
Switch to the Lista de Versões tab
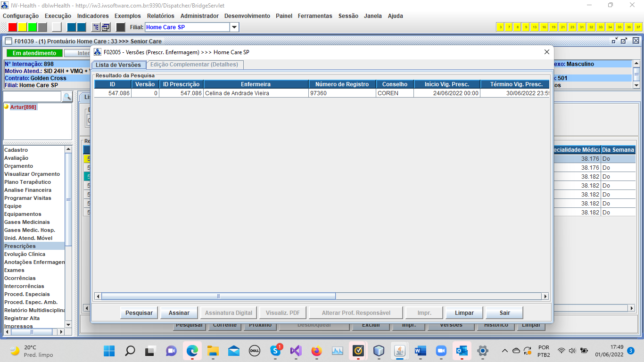118,65
